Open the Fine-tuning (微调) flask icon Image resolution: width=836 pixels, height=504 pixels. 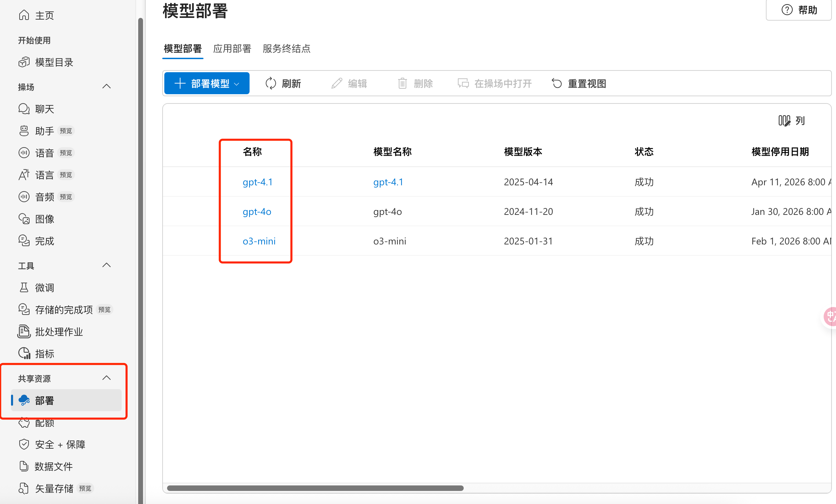coord(24,288)
